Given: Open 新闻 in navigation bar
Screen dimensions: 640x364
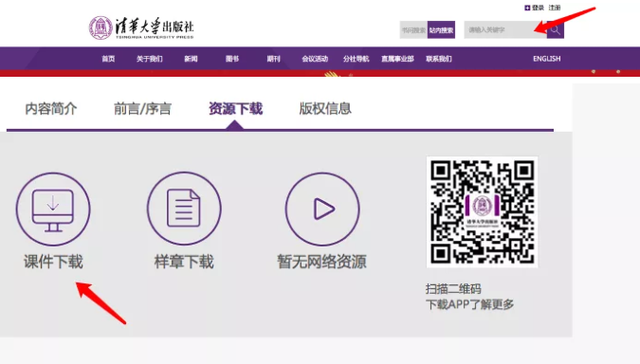Looking at the screenshot, I should click(191, 59).
